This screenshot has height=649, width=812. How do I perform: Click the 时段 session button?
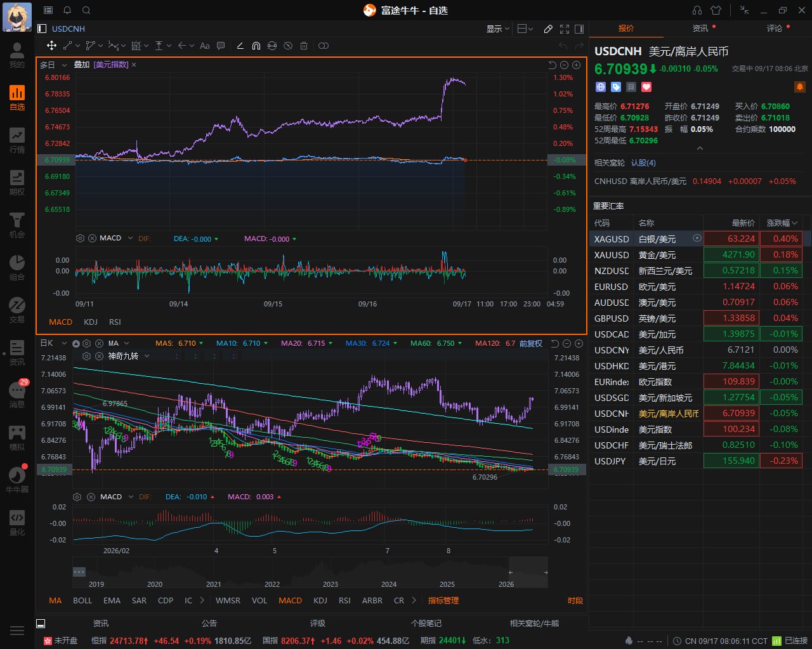coord(575,600)
